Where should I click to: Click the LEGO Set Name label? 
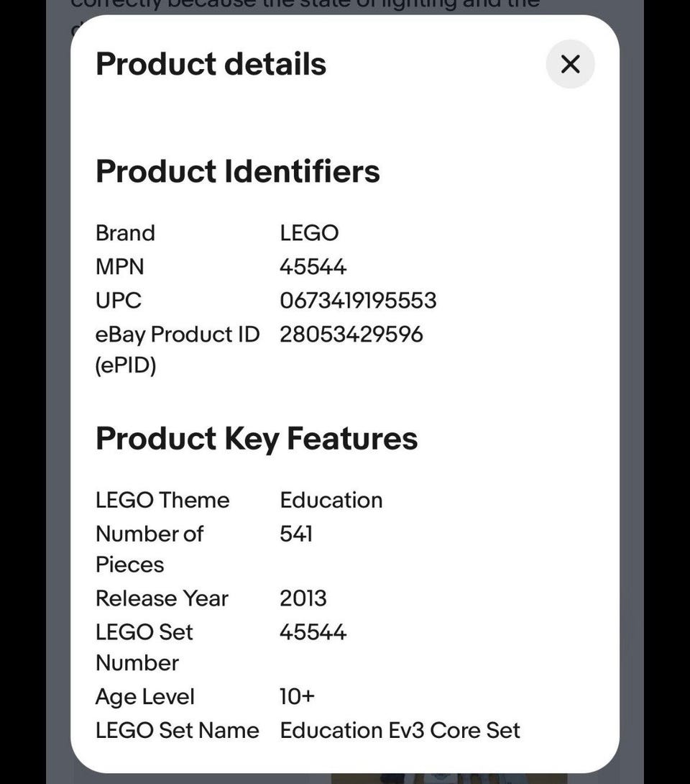[177, 730]
